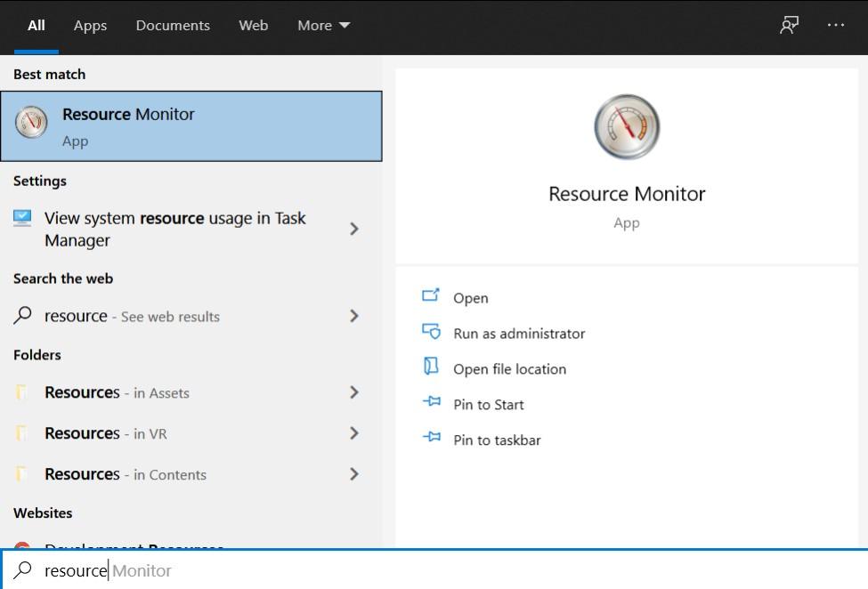
Task: Switch to the Documents tab
Action: point(173,26)
